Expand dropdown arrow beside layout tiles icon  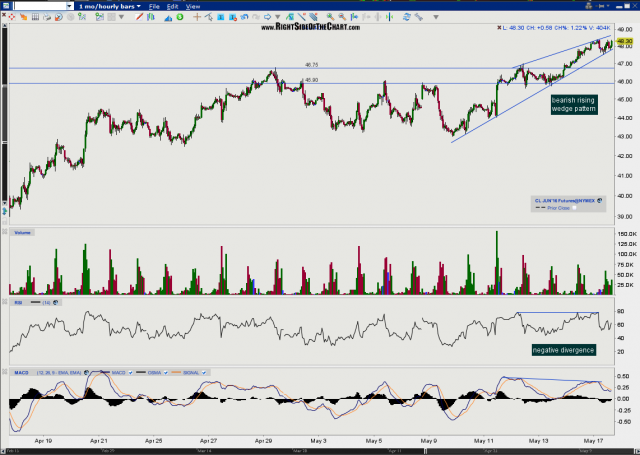121,17
